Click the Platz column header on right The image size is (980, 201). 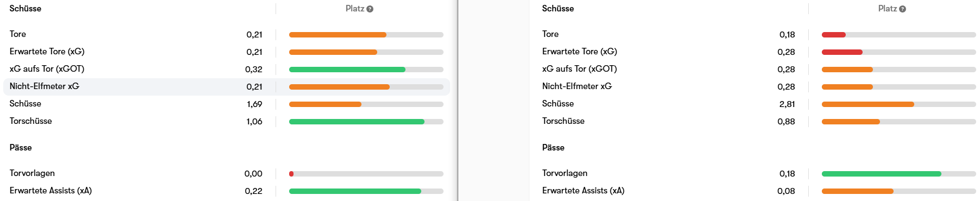888,9
